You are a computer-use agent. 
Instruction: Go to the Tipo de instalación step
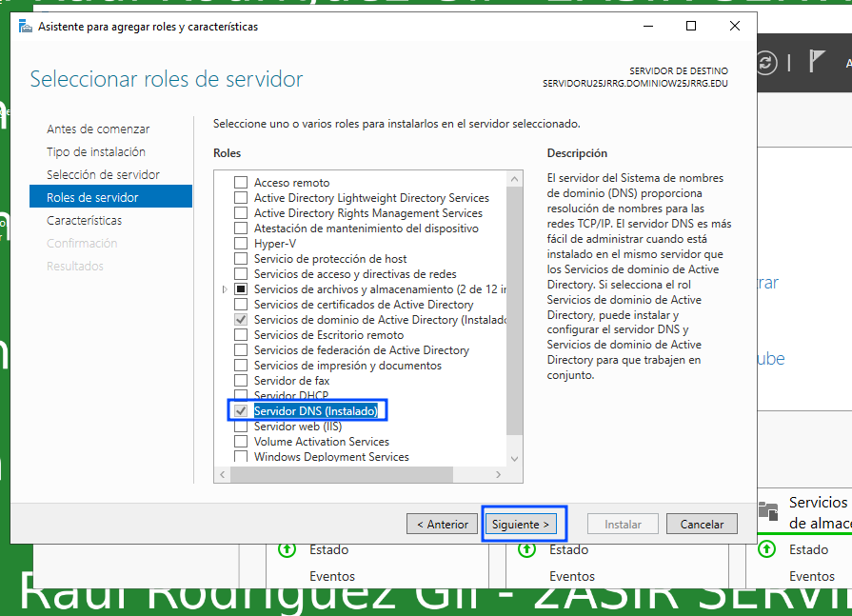click(x=96, y=151)
